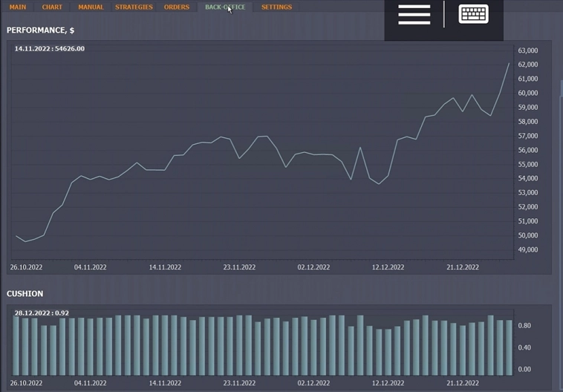
Task: Click the BACK-OFFICE tab
Action: click(224, 7)
